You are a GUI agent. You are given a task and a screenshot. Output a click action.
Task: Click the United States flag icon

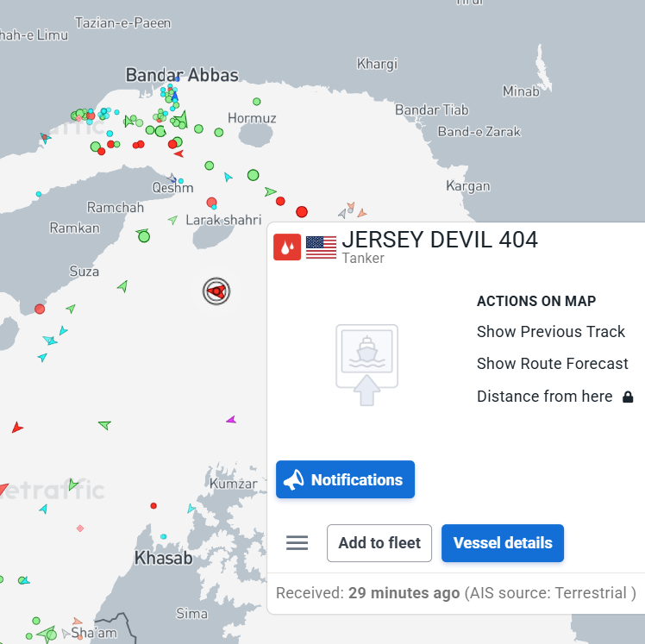tap(322, 247)
